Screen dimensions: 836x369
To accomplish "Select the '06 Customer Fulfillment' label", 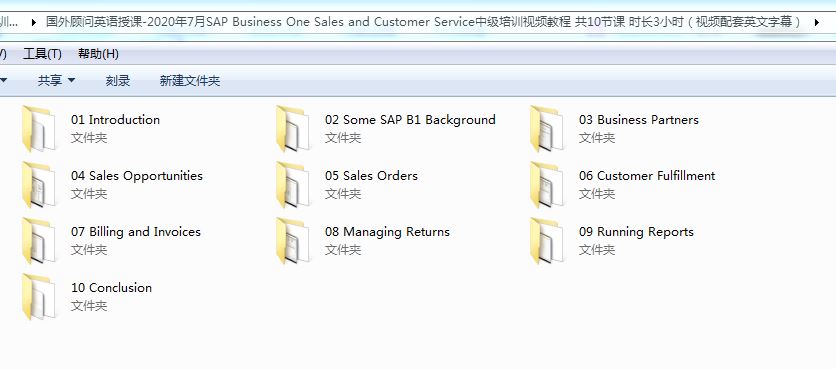I will point(647,176).
